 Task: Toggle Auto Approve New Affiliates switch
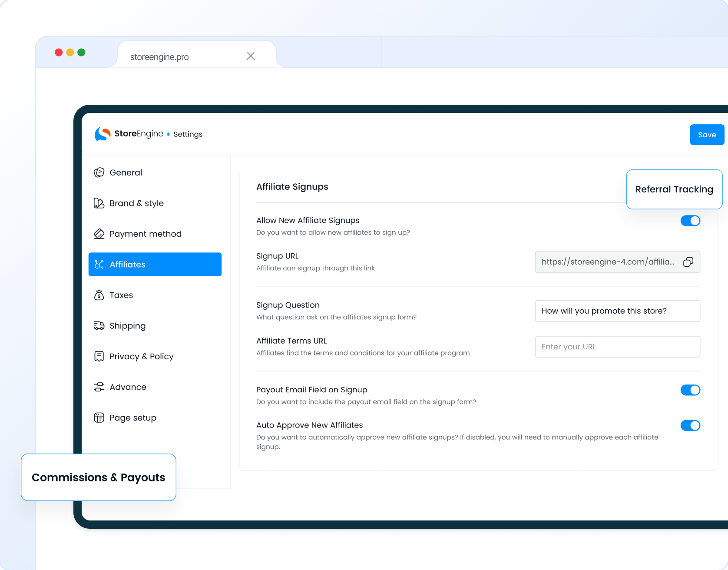[x=690, y=425]
